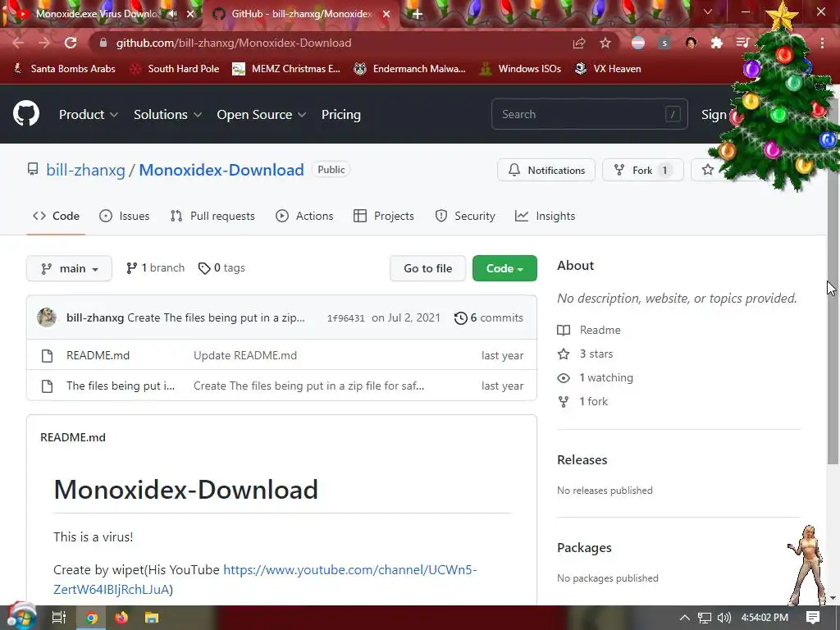Mute the Monoxide.exe YouTube tab audio icon

click(x=172, y=14)
